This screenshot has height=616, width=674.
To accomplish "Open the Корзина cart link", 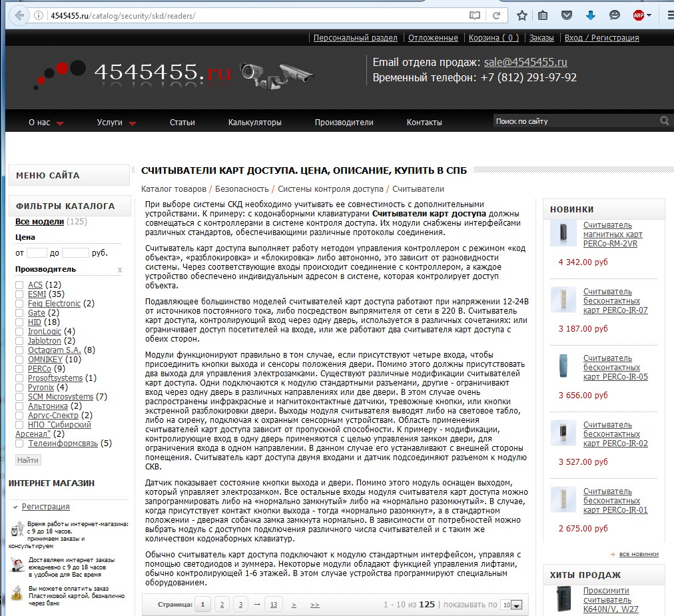I will pyautogui.click(x=494, y=38).
